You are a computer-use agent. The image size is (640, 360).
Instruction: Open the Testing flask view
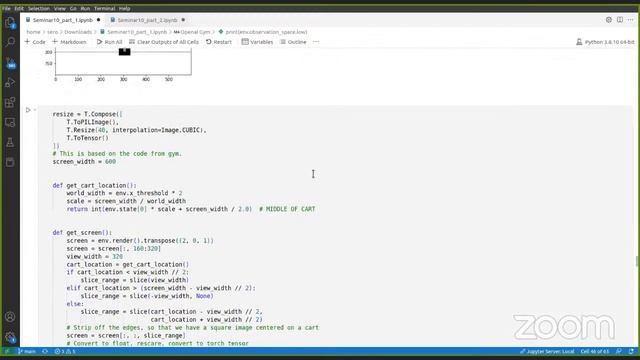10,142
